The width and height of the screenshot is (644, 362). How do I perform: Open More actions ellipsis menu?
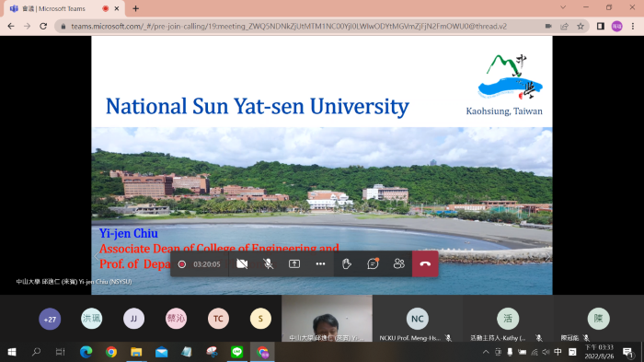(320, 263)
